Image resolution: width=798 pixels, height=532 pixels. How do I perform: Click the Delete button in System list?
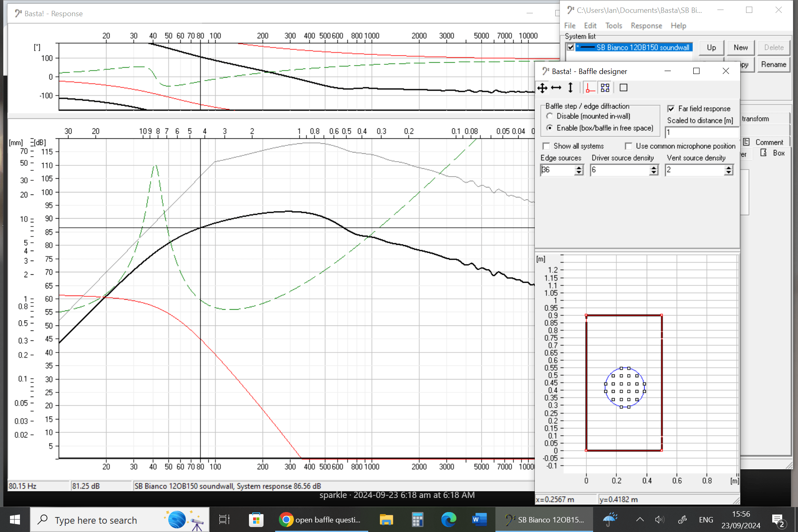(x=773, y=47)
